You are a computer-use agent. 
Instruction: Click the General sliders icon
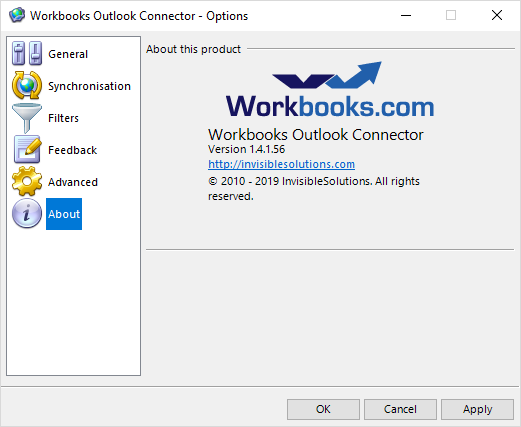[27, 53]
